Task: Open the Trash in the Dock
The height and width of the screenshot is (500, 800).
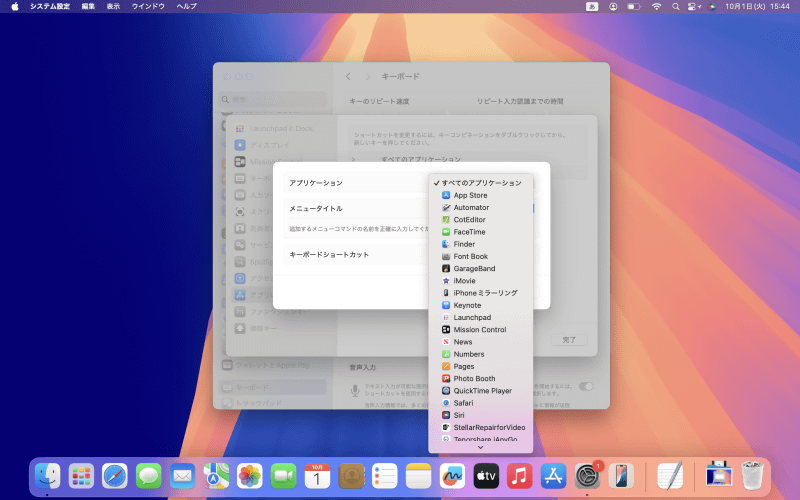Action: pos(752,476)
